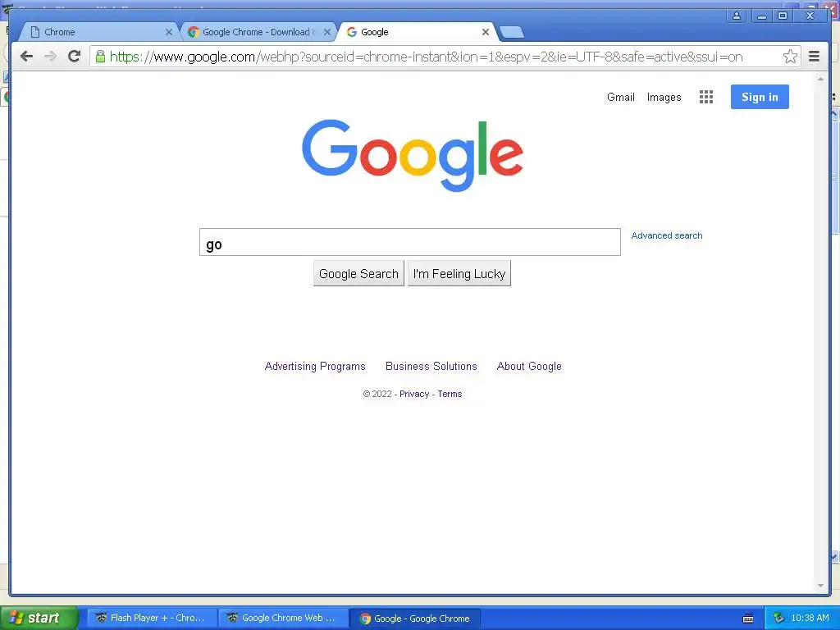Select Google - Google Chrome taskbar button
The image size is (840, 630).
414,618
